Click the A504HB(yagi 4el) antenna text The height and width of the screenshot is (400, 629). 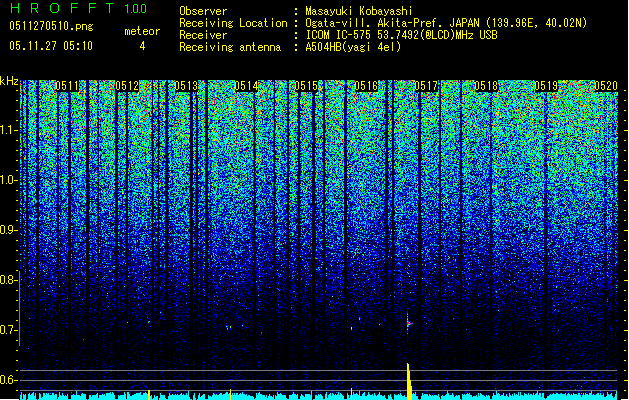point(353,47)
